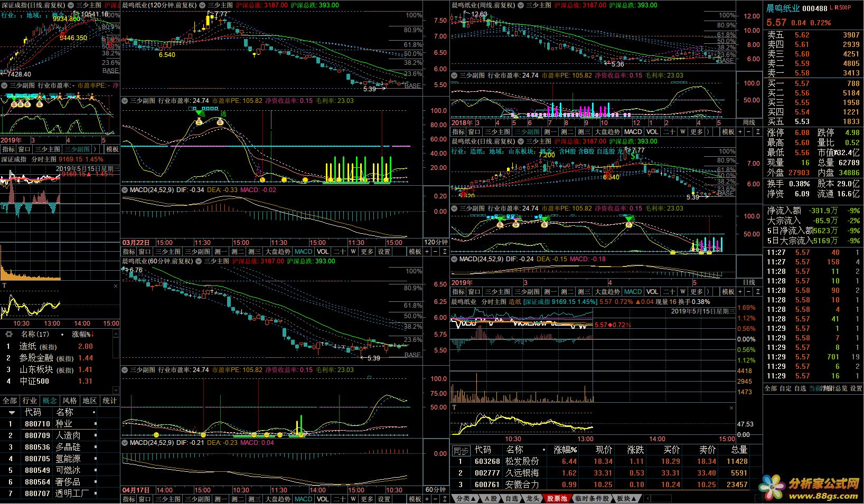The height and width of the screenshot is (504, 864).
Task: Toggle MACD indicator in 120-minute chart toolbar
Action: pyautogui.click(x=304, y=252)
